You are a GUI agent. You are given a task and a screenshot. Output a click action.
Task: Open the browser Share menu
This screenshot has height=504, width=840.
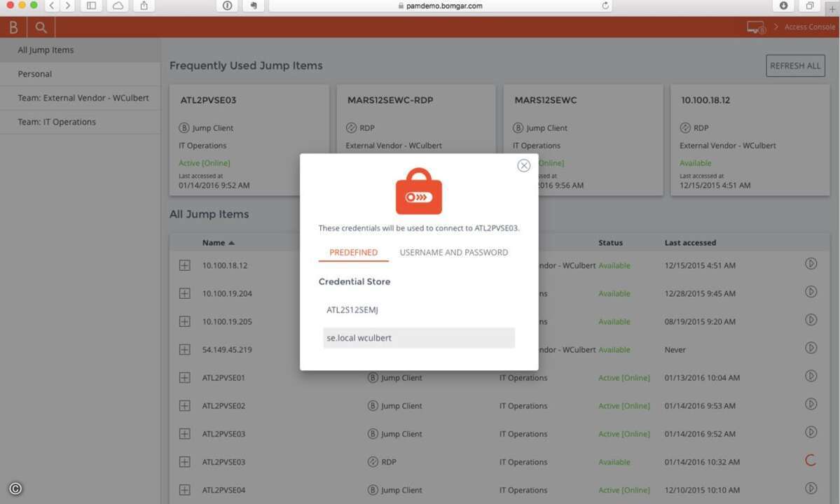pos(144,6)
